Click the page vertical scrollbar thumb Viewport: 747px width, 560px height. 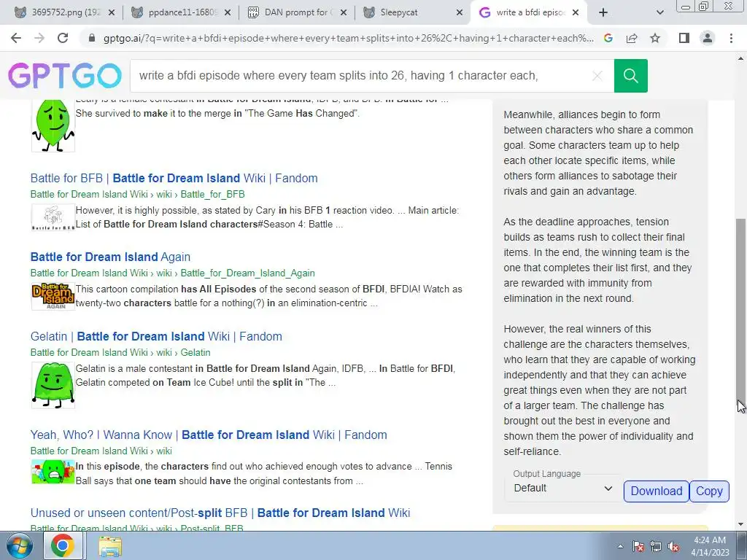pos(741,312)
